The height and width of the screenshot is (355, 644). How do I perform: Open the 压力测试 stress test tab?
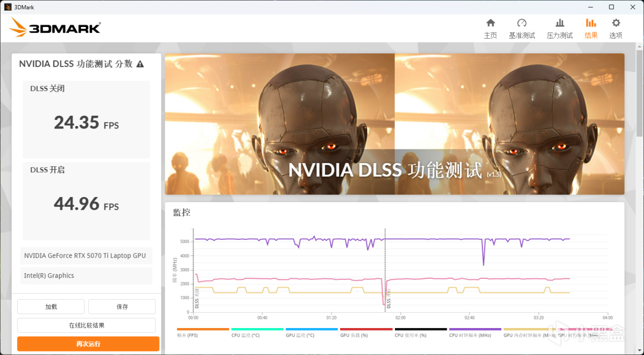tap(560, 29)
